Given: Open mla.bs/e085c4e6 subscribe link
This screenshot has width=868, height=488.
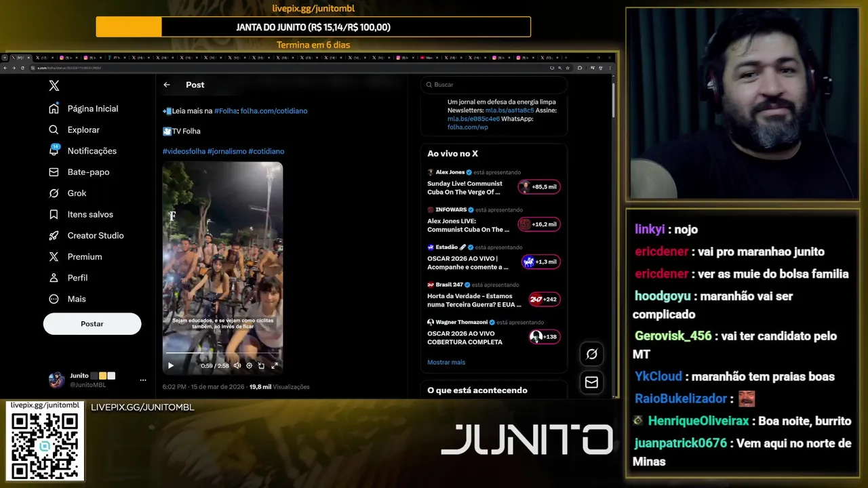Looking at the screenshot, I should (x=473, y=119).
